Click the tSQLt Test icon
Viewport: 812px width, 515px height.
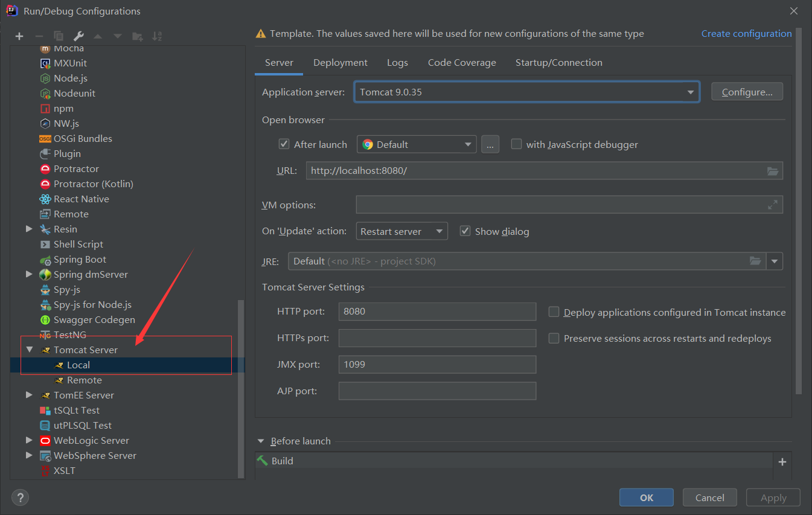point(45,410)
